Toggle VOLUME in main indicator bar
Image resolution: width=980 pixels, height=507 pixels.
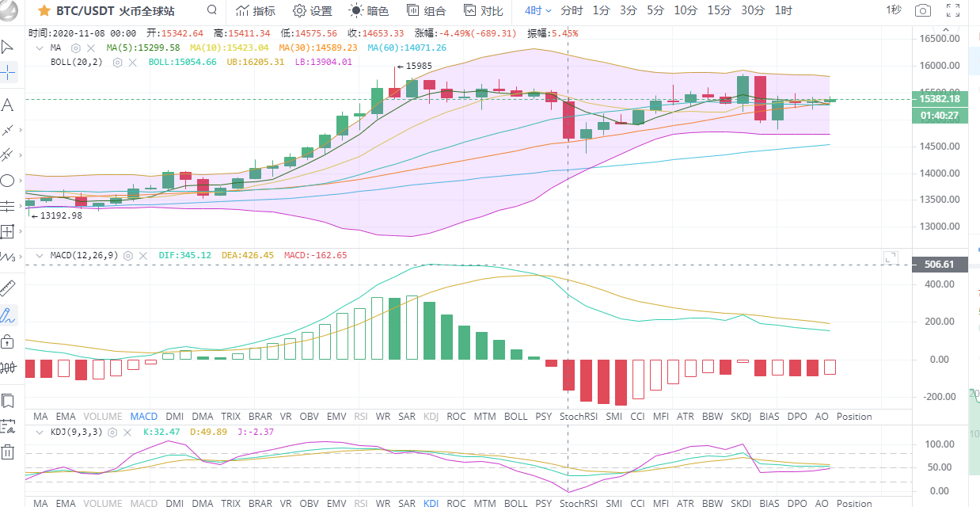tap(103, 416)
